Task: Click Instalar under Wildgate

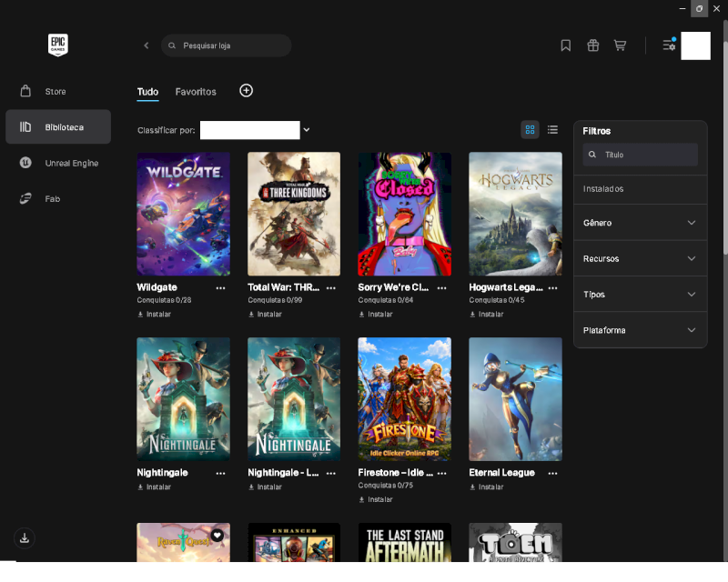Action: [155, 315]
